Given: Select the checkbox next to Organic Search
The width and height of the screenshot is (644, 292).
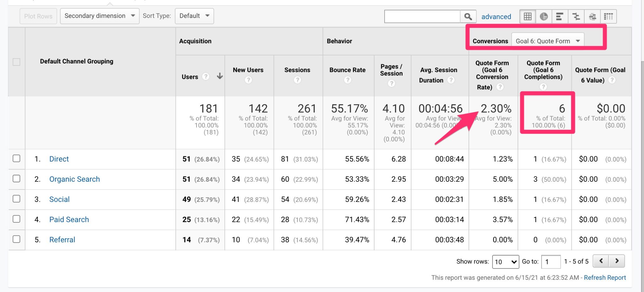Looking at the screenshot, I should [17, 179].
